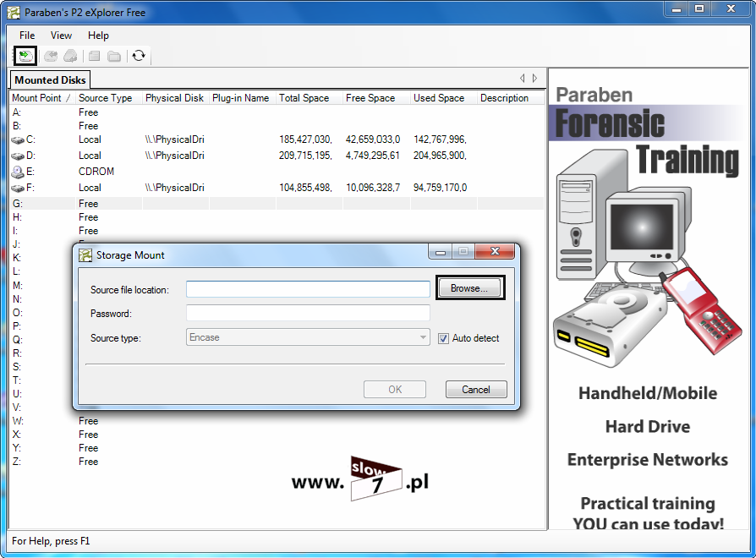
Task: Click the grayed OK button
Action: 395,390
